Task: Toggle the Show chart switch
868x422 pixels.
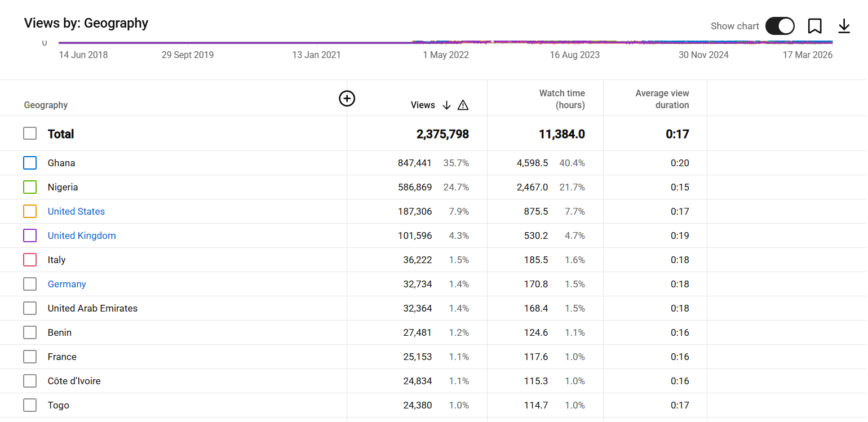Action: [780, 26]
